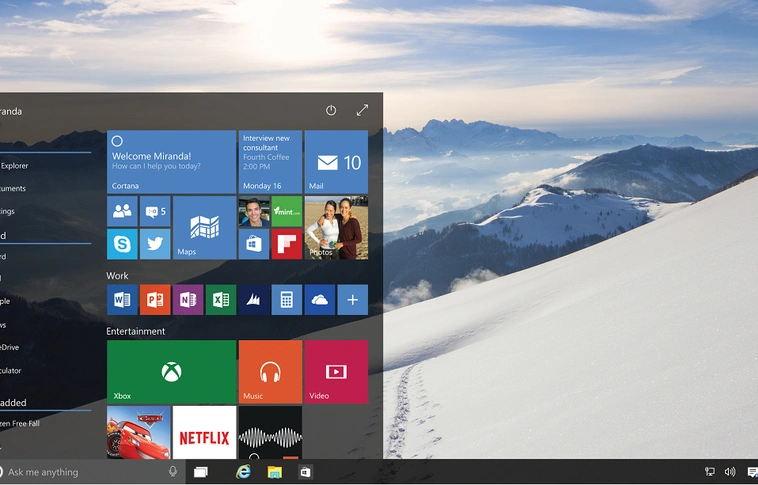Add a tile with the plus button
758x485 pixels.
point(352,300)
